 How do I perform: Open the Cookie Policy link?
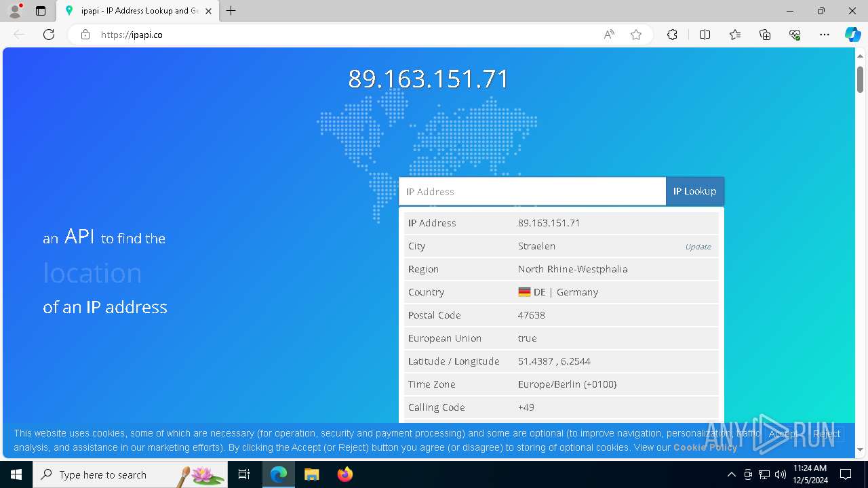click(x=705, y=448)
